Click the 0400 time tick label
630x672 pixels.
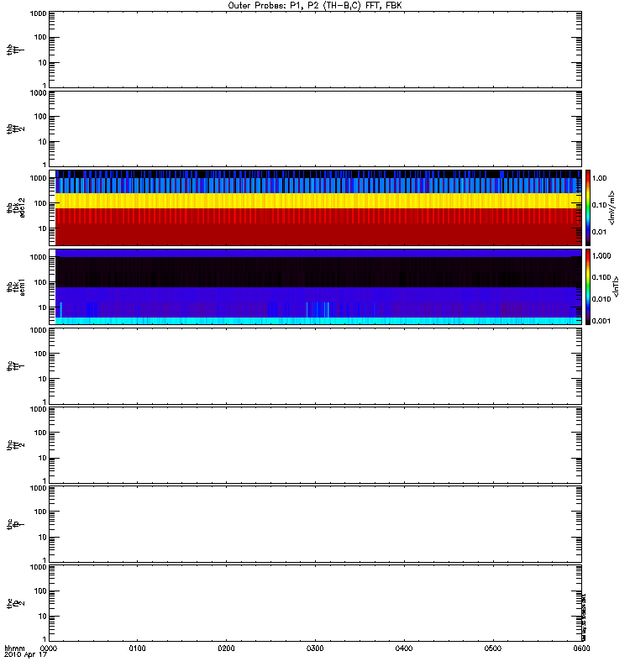404,648
